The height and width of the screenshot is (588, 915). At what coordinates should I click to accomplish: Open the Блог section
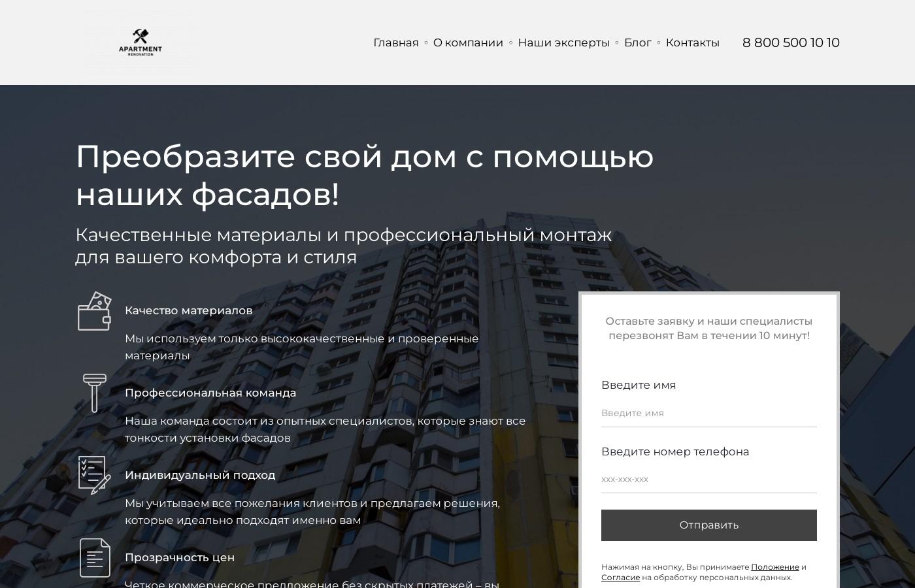tap(637, 42)
